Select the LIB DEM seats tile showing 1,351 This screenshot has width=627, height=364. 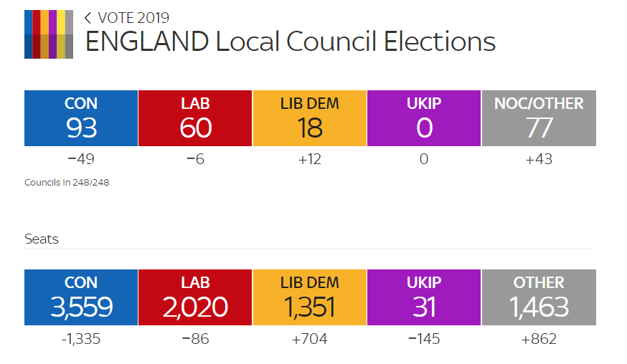pyautogui.click(x=310, y=297)
